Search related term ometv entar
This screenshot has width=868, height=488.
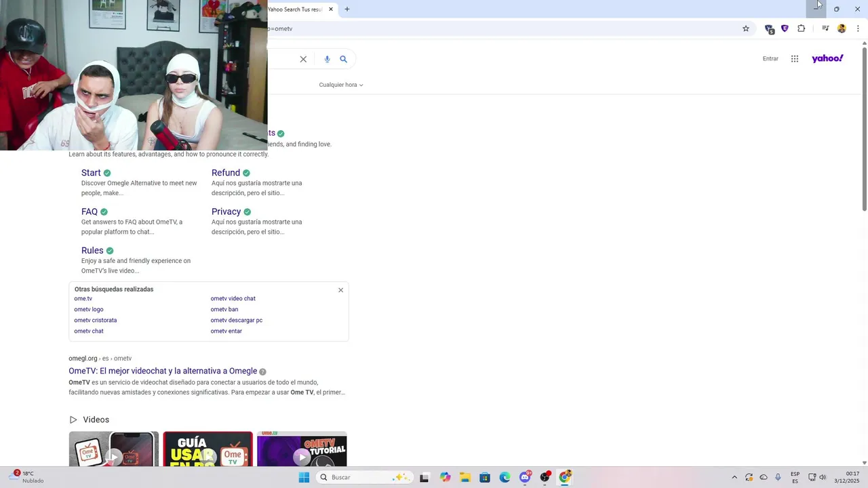tap(226, 331)
